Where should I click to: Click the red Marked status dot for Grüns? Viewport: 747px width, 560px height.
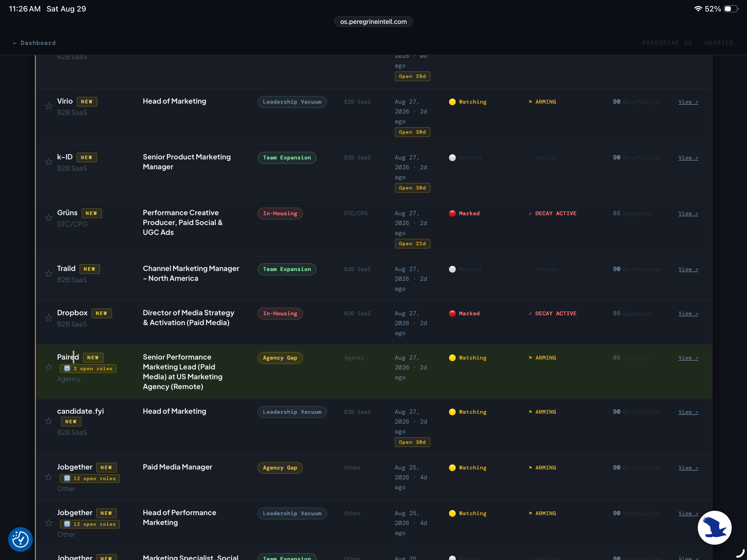click(452, 214)
